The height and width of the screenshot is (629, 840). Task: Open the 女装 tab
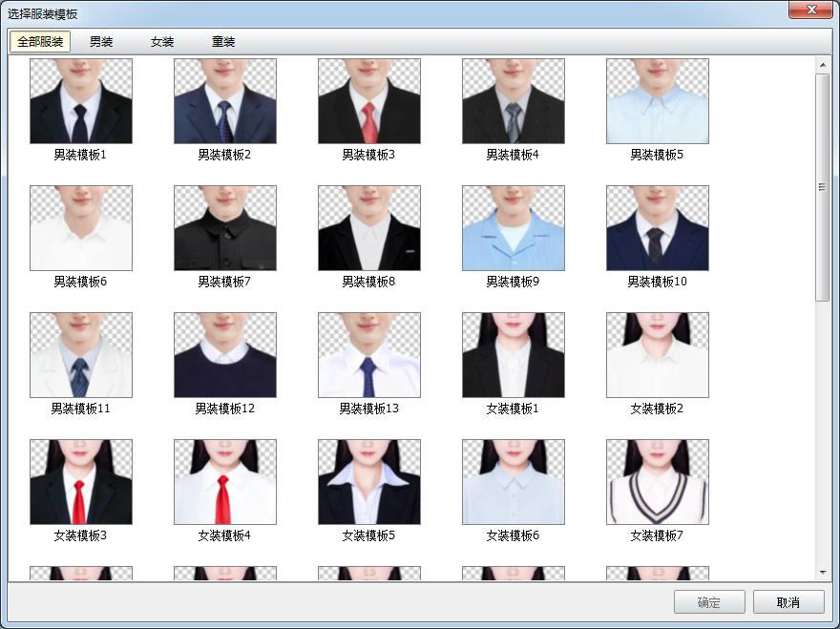pyautogui.click(x=162, y=42)
